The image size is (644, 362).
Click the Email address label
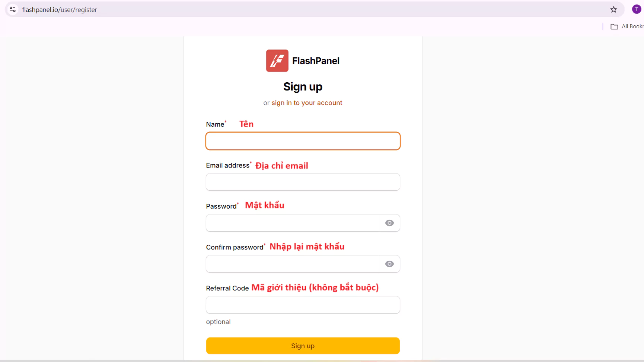click(x=228, y=165)
